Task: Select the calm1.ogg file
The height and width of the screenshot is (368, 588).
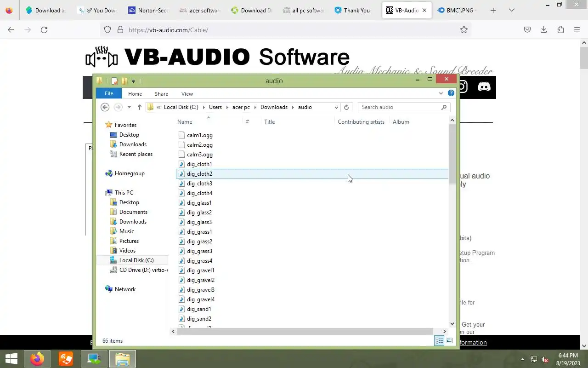Action: pyautogui.click(x=200, y=135)
